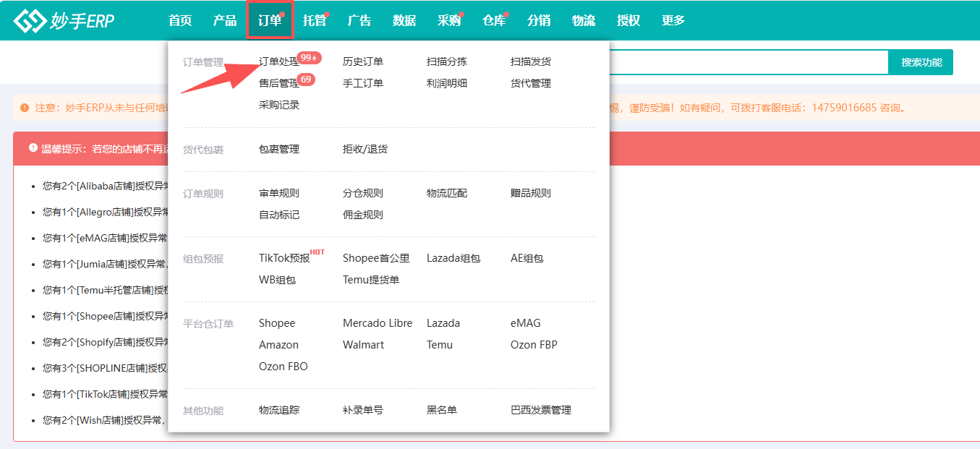Open Walmart platform warehouse orders
This screenshot has height=449, width=980.
363,346
